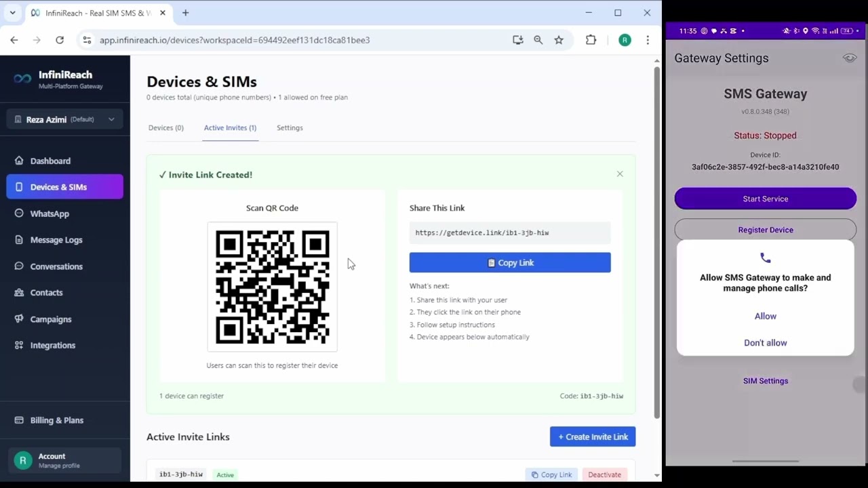Click the scrollbar down arrow
Image resolution: width=868 pixels, height=488 pixels.
tap(656, 475)
